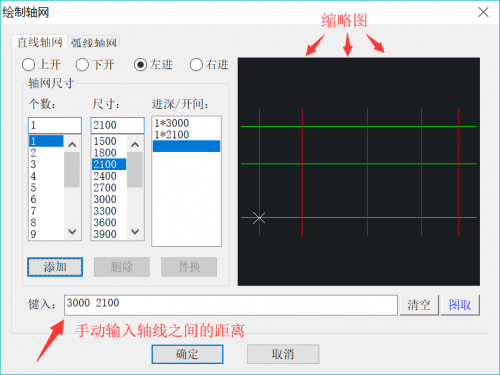Choose size 3300 in the 尺寸 list
The width and height of the screenshot is (500, 375).
click(x=109, y=211)
